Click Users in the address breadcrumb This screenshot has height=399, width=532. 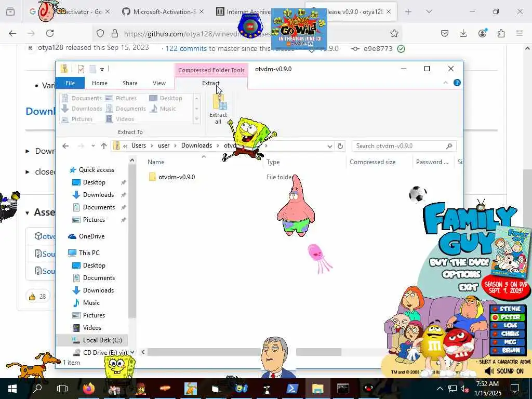138,145
